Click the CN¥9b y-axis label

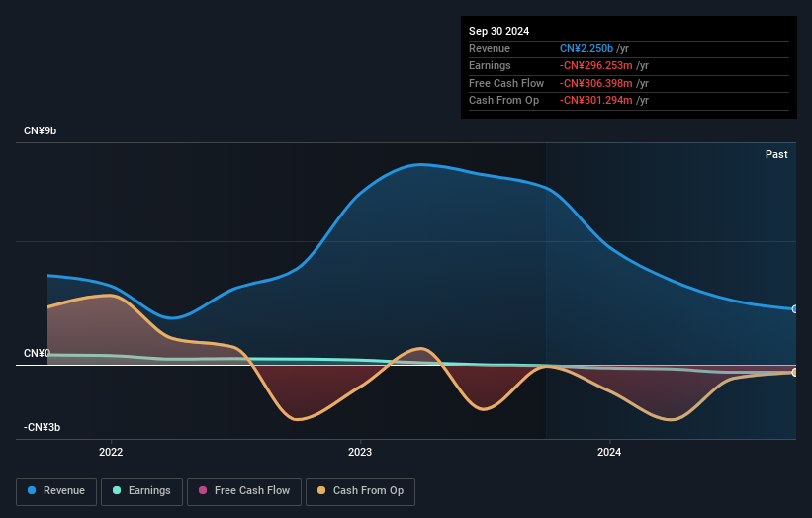pos(40,130)
